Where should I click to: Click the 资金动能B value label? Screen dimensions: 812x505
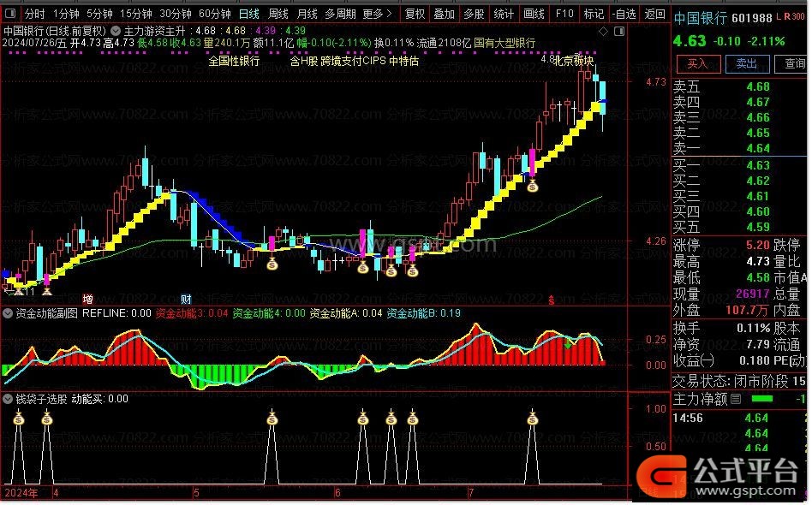(x=424, y=313)
